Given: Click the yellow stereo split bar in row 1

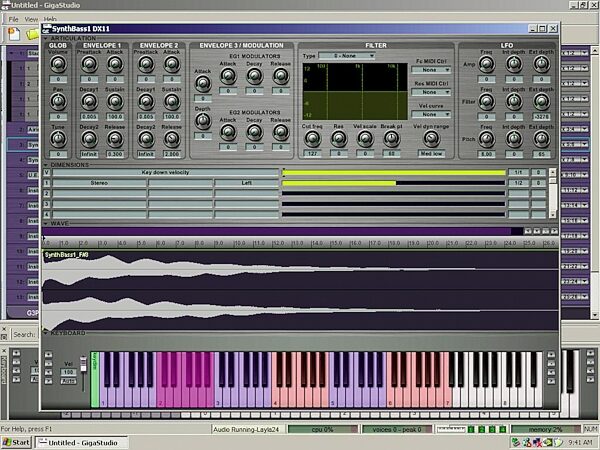Looking at the screenshot, I should (339, 183).
